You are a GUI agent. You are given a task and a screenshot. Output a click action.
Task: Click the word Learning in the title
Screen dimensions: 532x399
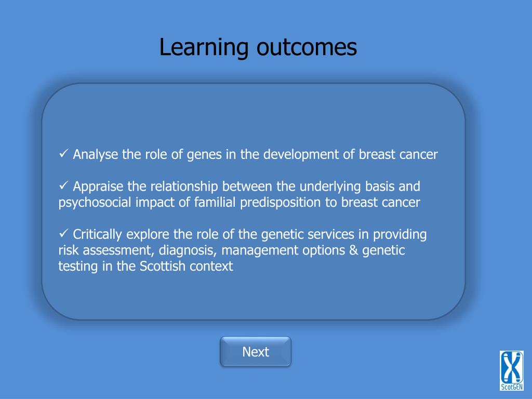(x=204, y=47)
